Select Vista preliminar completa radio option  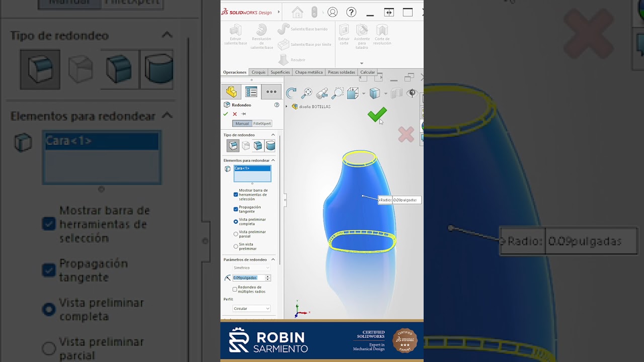tap(235, 222)
